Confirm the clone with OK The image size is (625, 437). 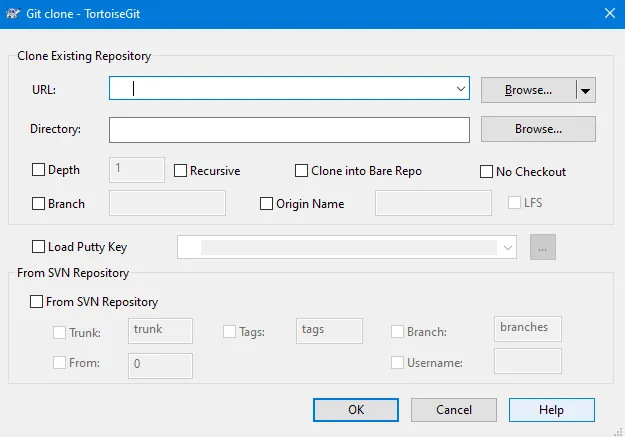356,409
